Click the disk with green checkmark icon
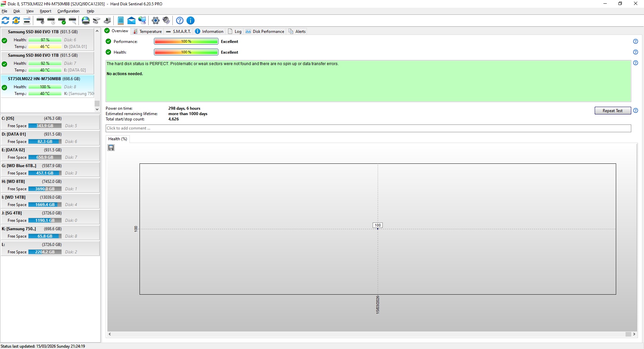 [x=62, y=20]
